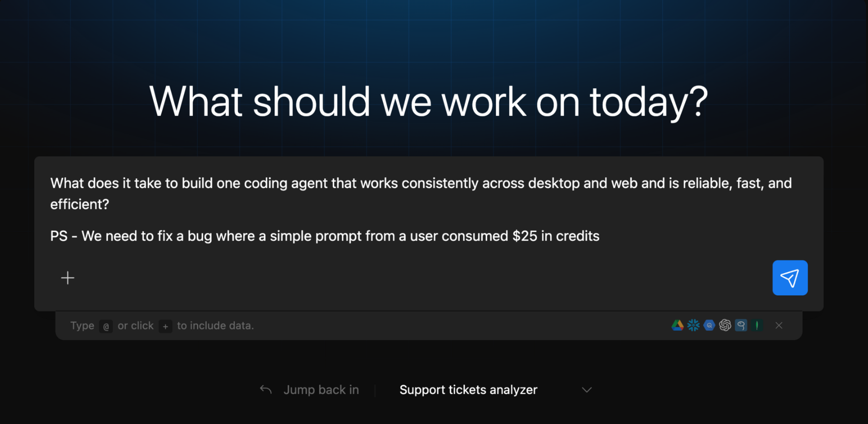The width and height of the screenshot is (868, 424).
Task: Place cursor on the word "efficient?" in the prompt
Action: [79, 204]
